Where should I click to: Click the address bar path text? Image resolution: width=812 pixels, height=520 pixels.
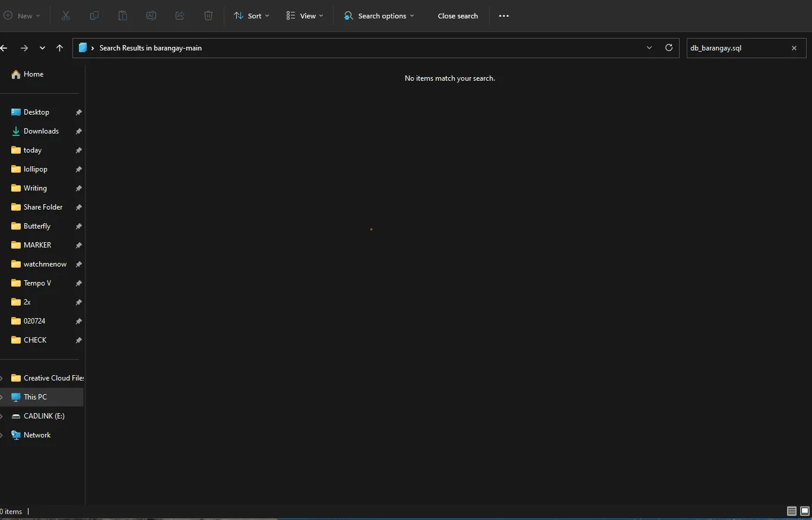pos(150,48)
